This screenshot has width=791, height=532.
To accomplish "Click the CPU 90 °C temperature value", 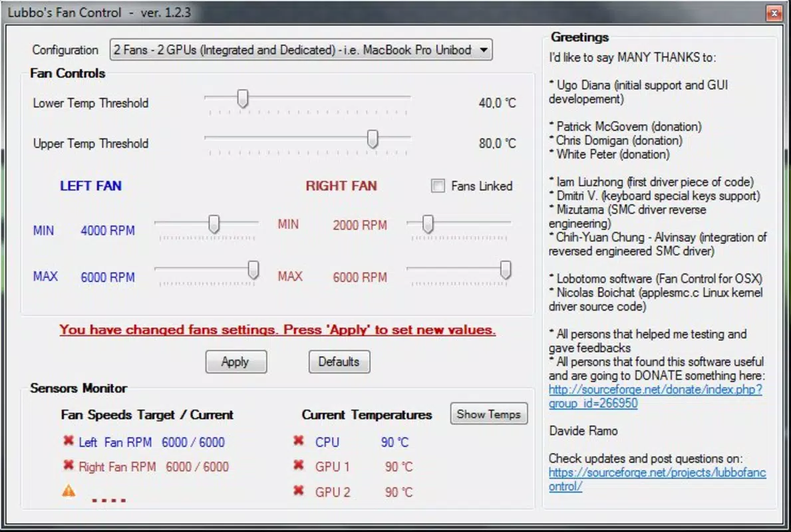I will pos(395,442).
